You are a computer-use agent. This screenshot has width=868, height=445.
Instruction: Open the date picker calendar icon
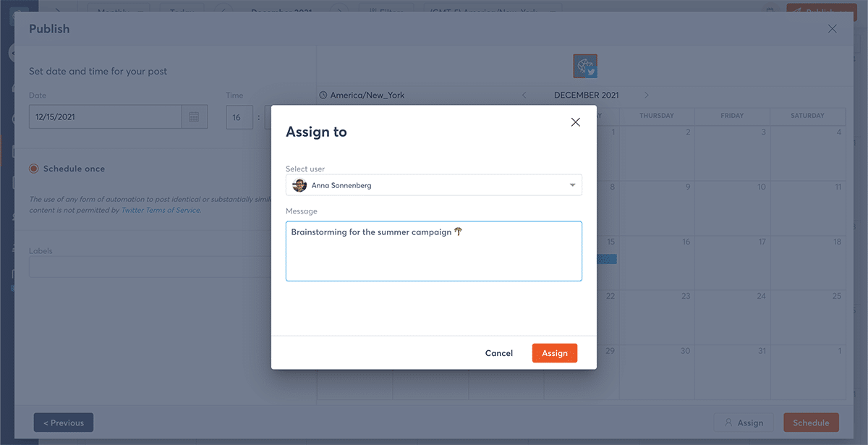click(x=194, y=117)
